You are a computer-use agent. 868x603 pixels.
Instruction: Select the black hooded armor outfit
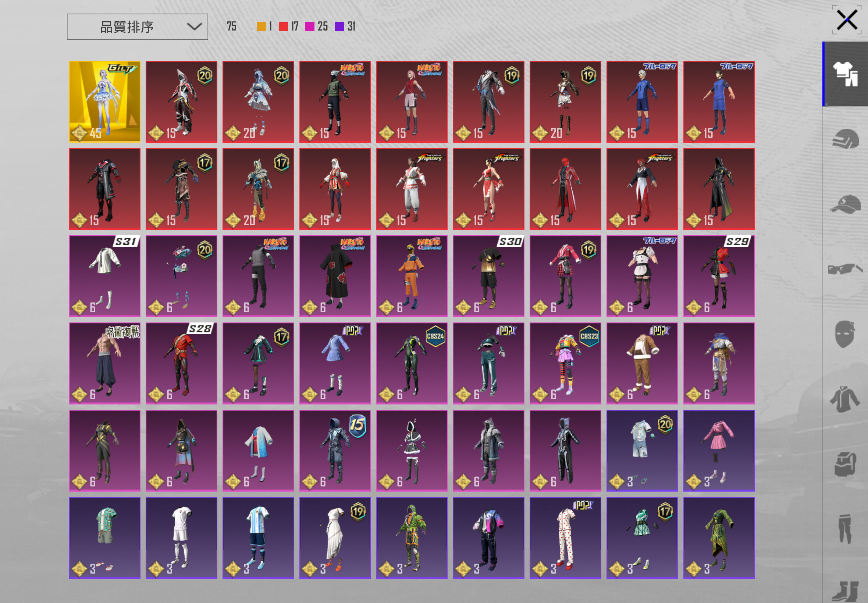719,189
